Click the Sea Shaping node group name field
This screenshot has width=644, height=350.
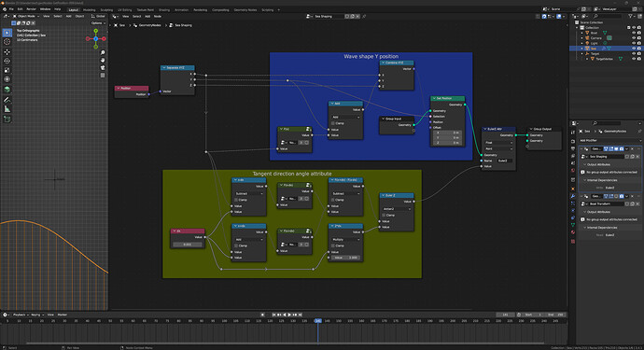tap(329, 17)
